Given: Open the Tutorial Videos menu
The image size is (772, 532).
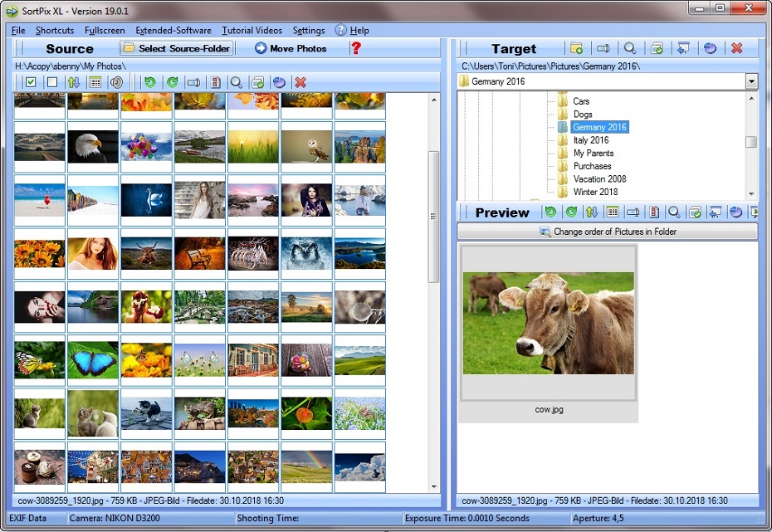Looking at the screenshot, I should point(252,30).
